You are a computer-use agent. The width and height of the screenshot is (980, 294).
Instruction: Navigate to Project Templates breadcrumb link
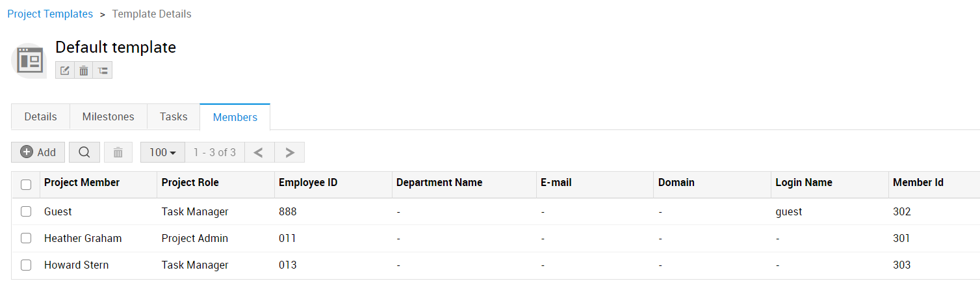pyautogui.click(x=50, y=14)
